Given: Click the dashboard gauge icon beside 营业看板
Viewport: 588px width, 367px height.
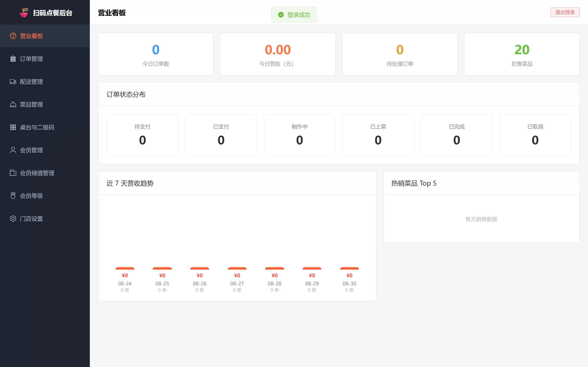Looking at the screenshot, I should click(x=13, y=36).
